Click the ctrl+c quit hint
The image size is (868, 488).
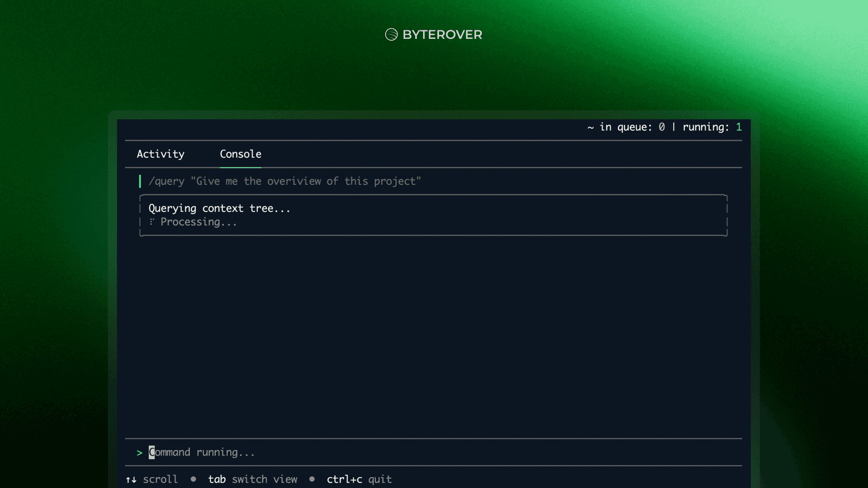(359, 479)
